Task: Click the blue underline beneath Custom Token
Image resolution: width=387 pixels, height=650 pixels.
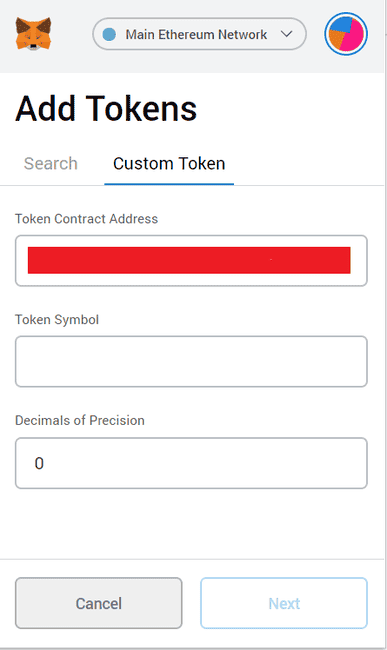Action: pos(169,184)
